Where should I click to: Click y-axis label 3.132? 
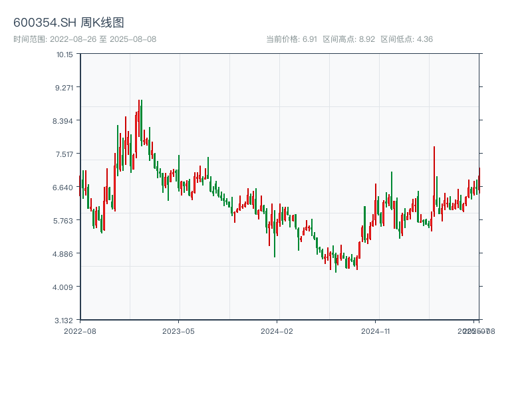tap(64, 321)
